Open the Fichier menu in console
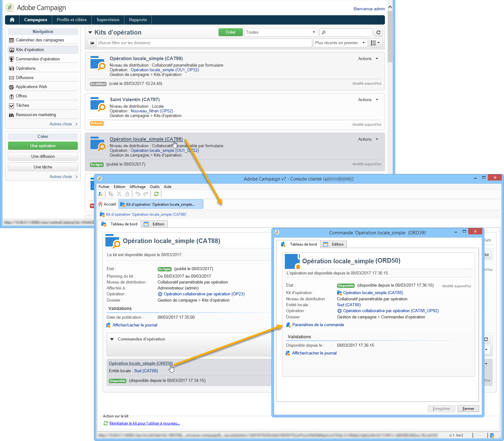 [104, 187]
